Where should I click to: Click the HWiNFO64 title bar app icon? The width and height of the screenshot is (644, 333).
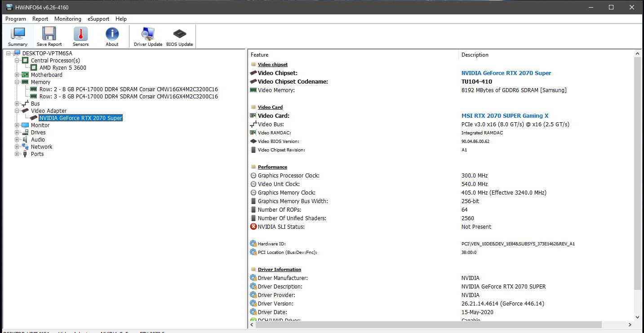tap(9, 8)
